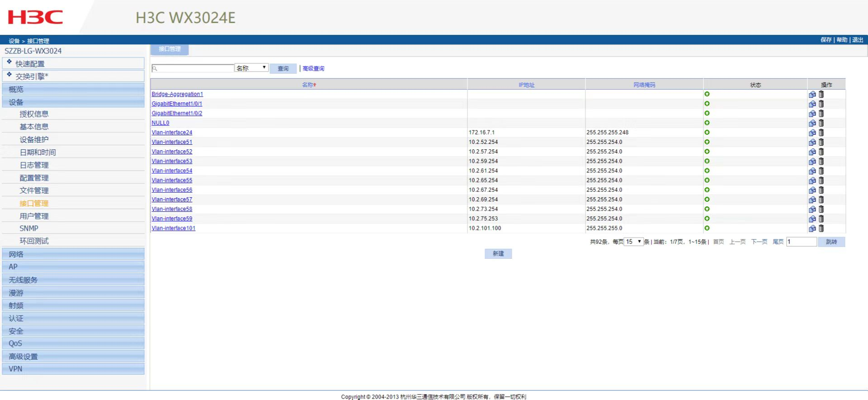This screenshot has width=868, height=400.
Task: Edit Vlan-interface51 using its edit icon
Action: click(812, 142)
